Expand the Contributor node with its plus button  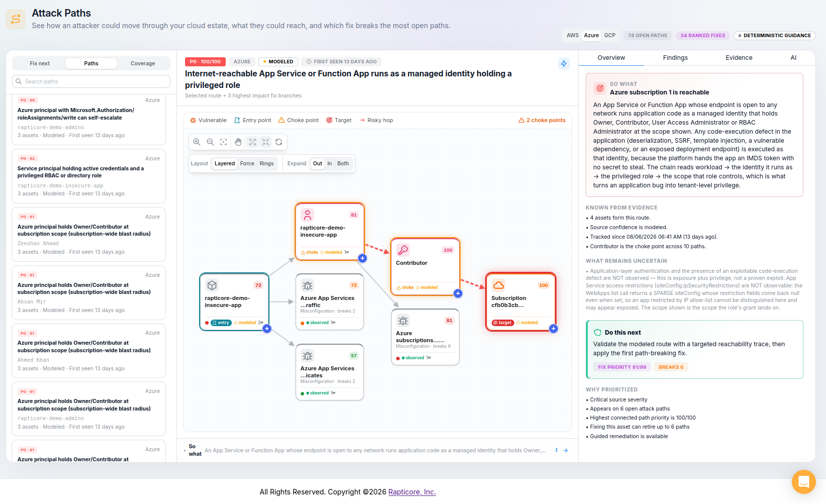point(458,293)
